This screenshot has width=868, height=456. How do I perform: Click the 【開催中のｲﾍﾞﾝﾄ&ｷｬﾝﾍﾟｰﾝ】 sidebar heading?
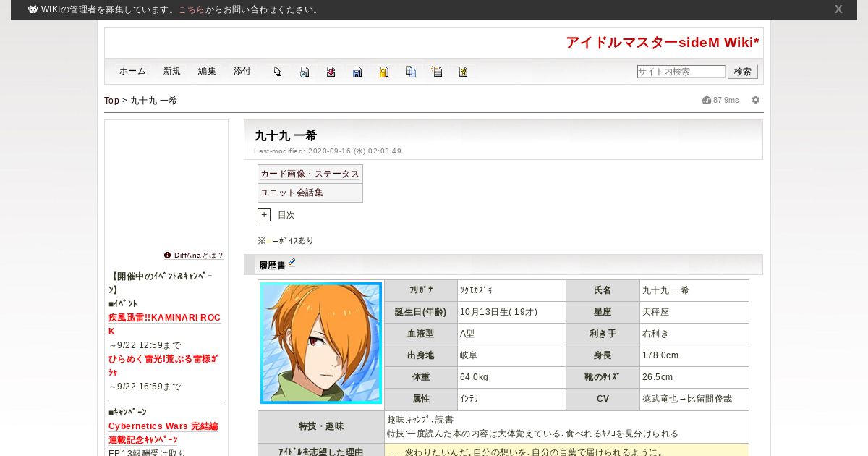point(161,283)
